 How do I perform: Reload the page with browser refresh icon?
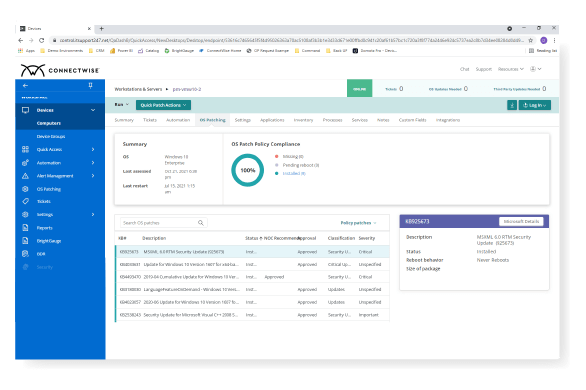(x=41, y=40)
